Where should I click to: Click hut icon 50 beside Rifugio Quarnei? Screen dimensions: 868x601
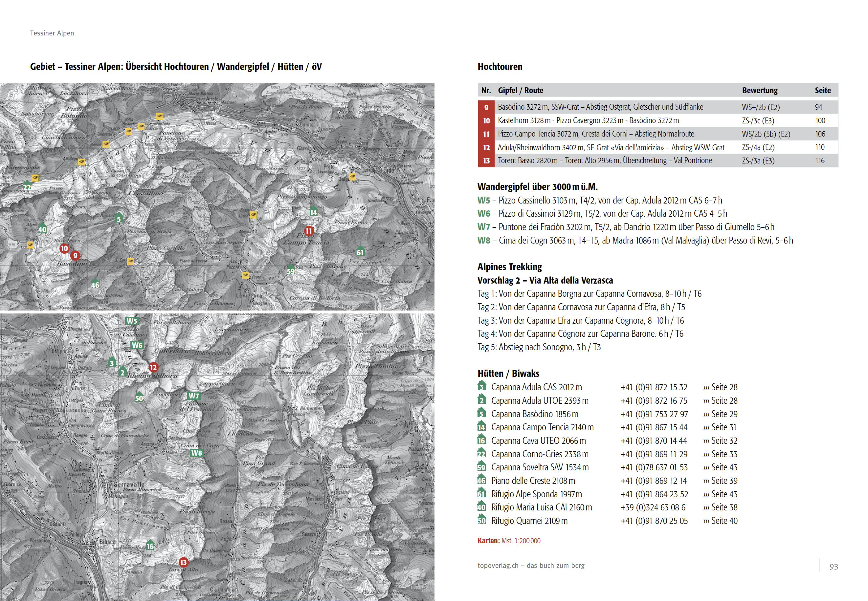pos(482,520)
